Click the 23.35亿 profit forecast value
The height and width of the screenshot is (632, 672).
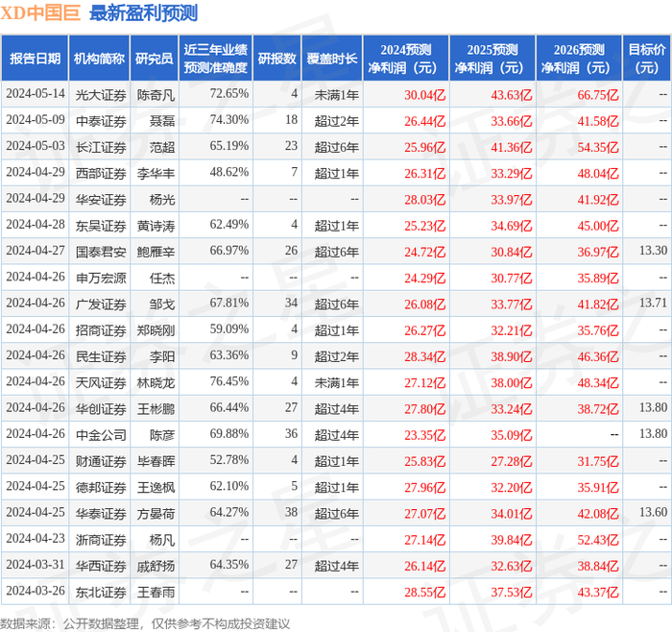click(425, 435)
